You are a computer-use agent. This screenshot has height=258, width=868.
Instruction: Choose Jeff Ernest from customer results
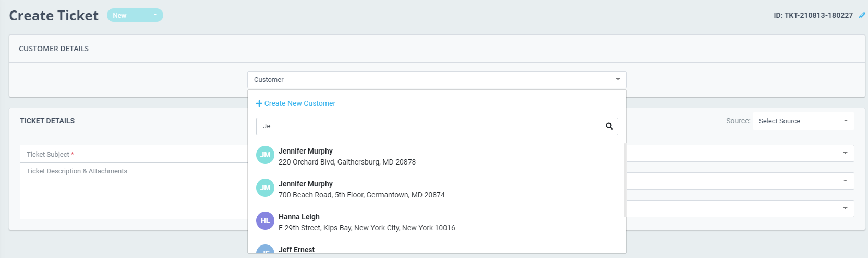tap(296, 249)
